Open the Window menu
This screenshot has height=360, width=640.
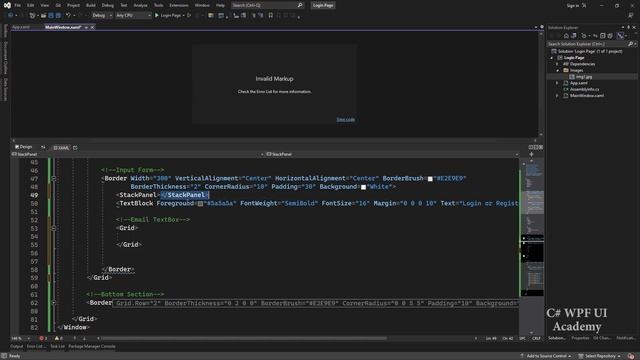[202, 5]
